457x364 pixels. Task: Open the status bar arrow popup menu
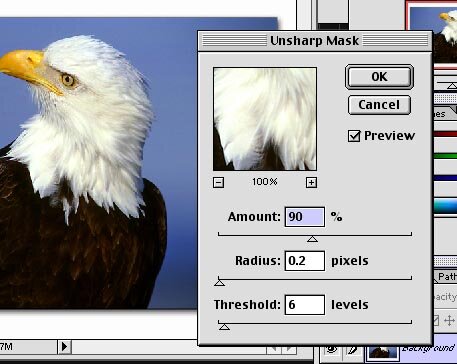click(64, 347)
